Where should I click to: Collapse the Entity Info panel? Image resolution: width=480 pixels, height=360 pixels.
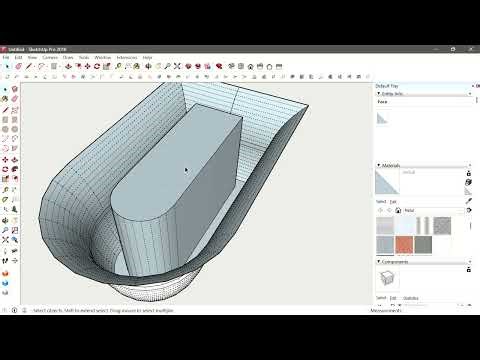click(x=379, y=94)
